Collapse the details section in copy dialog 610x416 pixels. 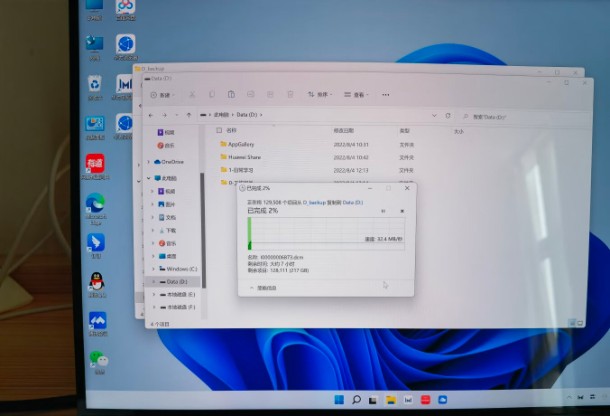click(x=251, y=287)
